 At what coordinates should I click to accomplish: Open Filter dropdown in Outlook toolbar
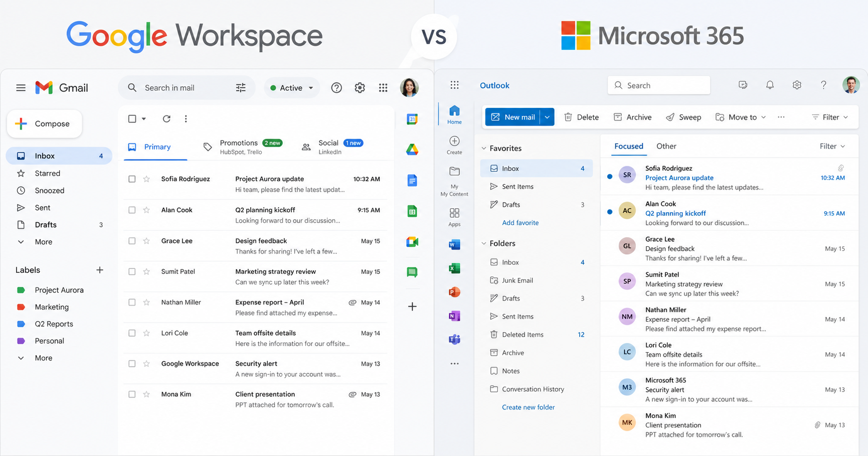[x=830, y=117]
